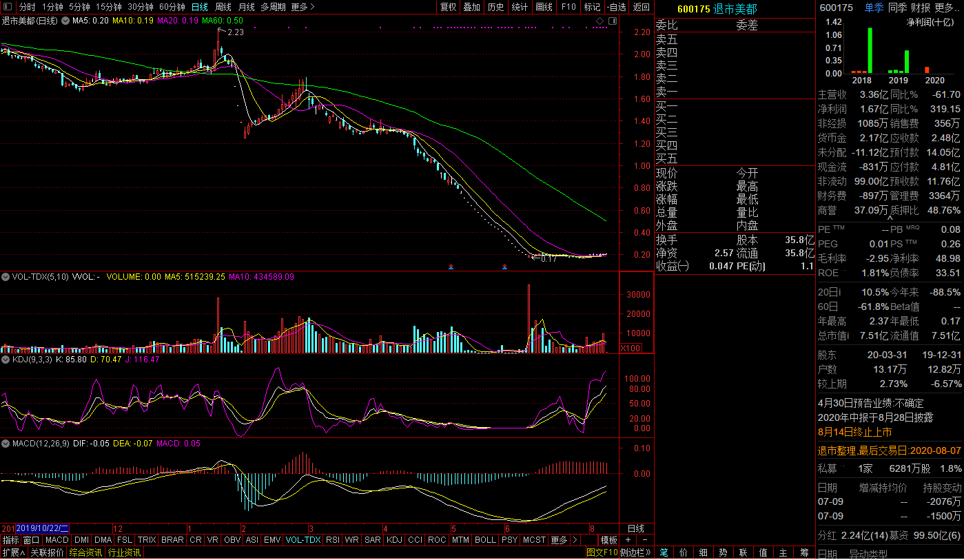Open the 财报 financial report link

click(x=921, y=8)
